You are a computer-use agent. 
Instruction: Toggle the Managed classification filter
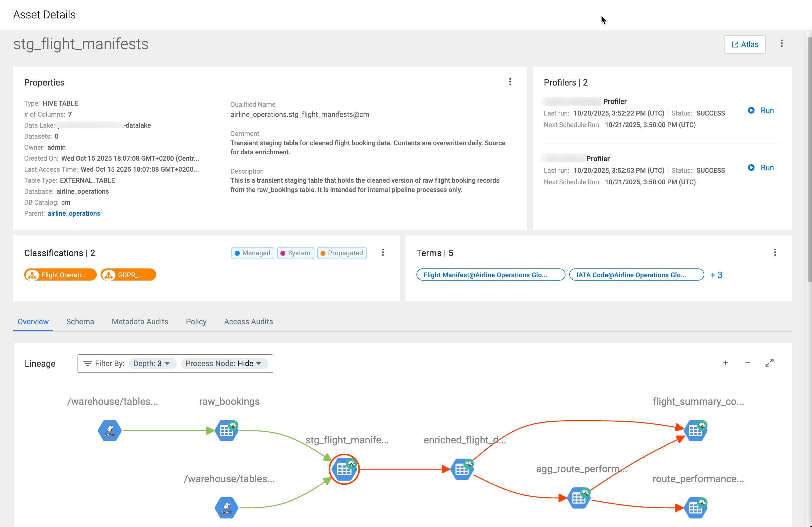(252, 253)
